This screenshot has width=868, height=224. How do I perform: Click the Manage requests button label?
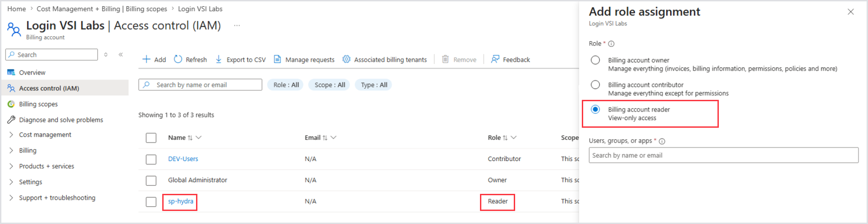click(310, 60)
